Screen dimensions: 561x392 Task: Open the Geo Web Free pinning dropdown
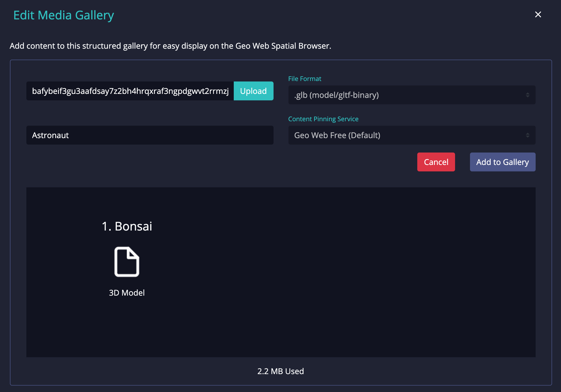(408, 135)
